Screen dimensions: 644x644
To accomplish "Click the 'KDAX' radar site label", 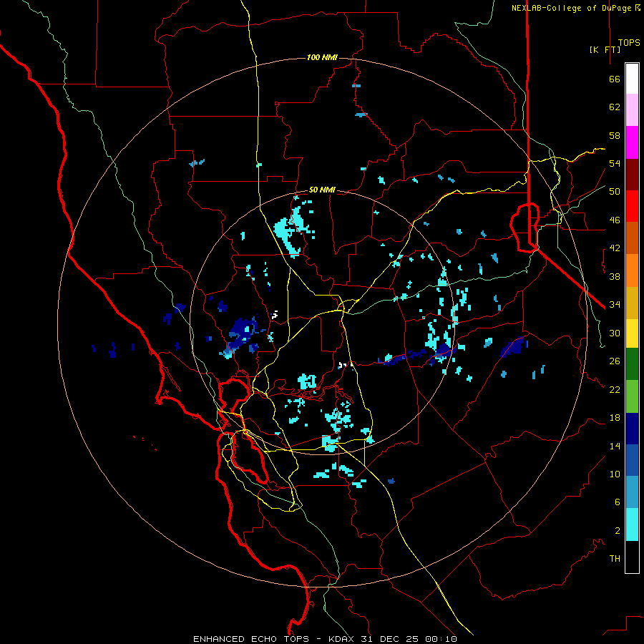I will click(343, 639).
